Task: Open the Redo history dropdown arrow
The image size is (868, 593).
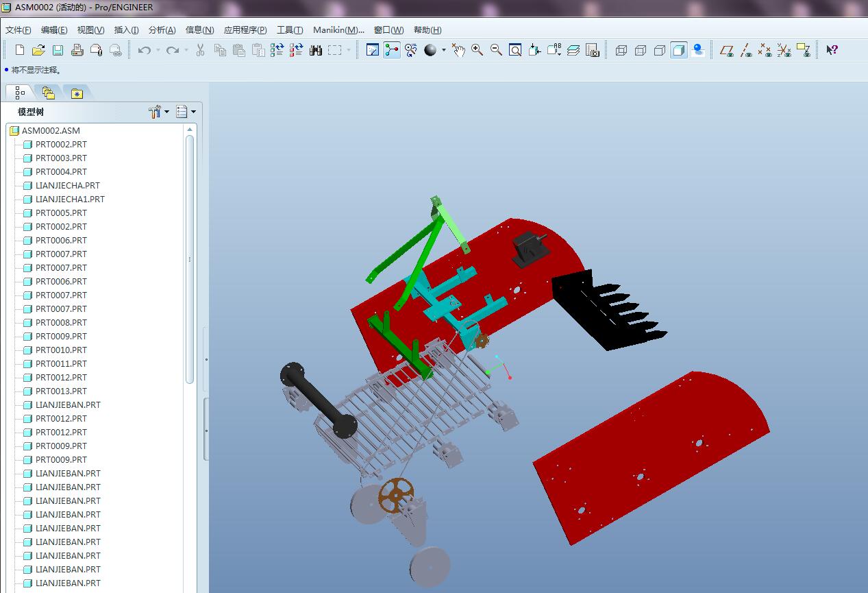Action: tap(186, 50)
